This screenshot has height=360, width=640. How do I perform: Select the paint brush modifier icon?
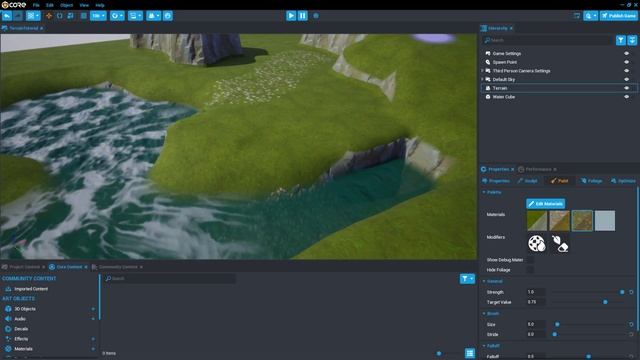pos(536,243)
